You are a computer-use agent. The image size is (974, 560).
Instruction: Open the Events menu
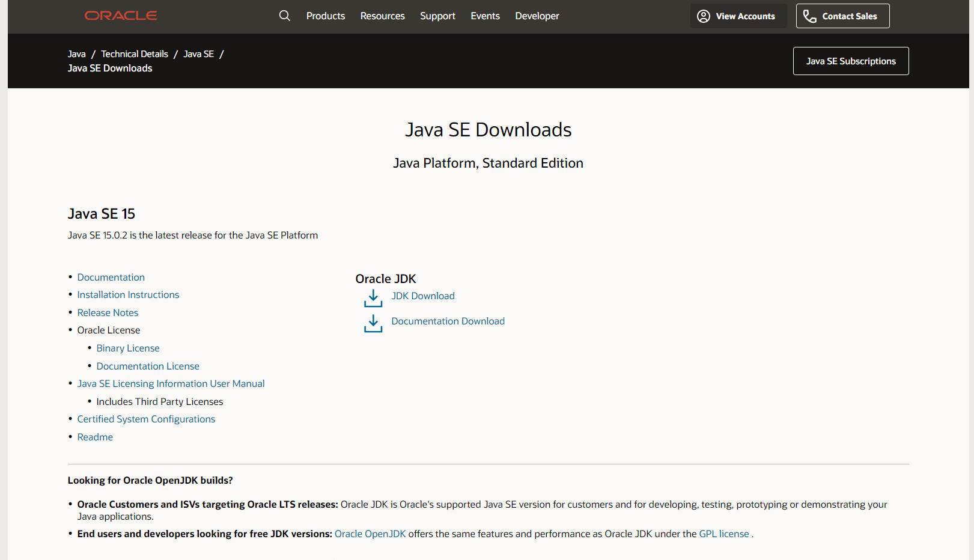(485, 16)
